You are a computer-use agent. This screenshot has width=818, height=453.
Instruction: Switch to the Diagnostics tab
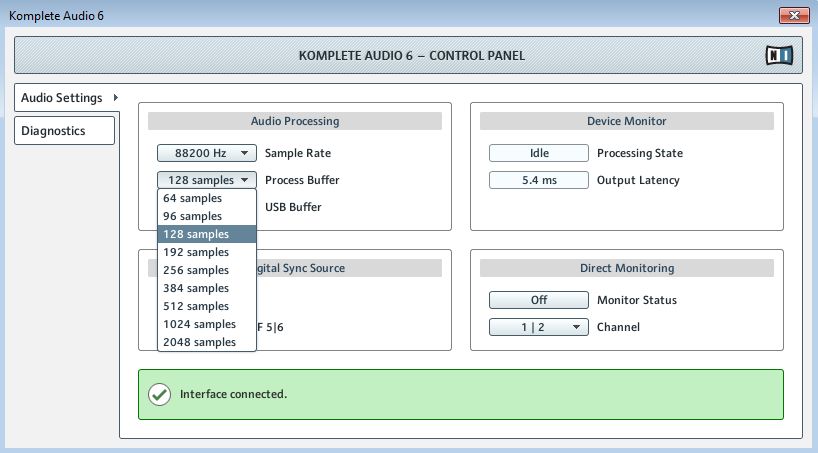click(64, 130)
